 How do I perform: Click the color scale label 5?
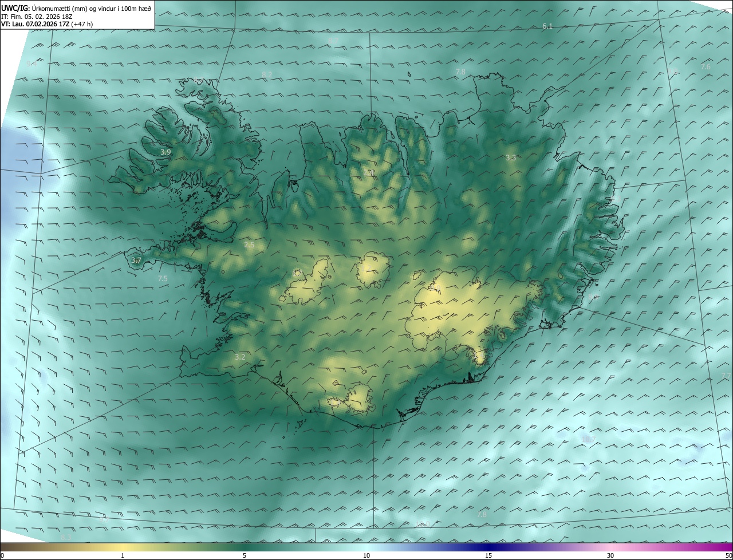245,555
